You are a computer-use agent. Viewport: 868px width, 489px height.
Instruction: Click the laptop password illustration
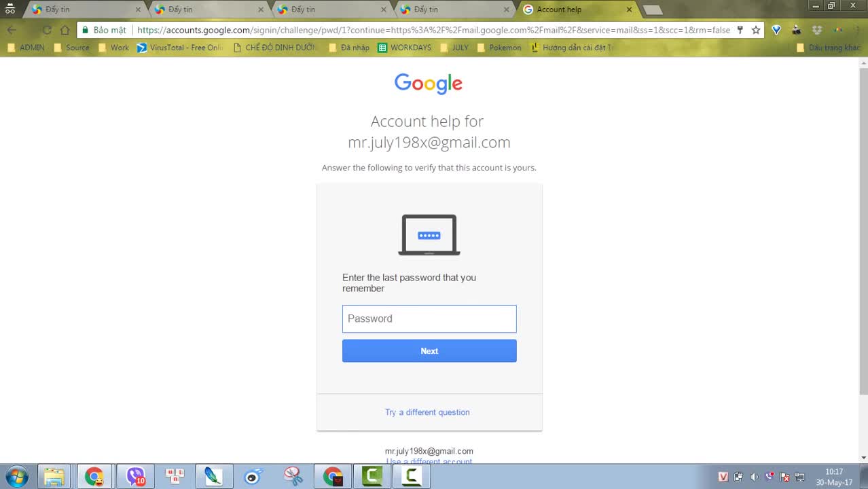pos(429,235)
